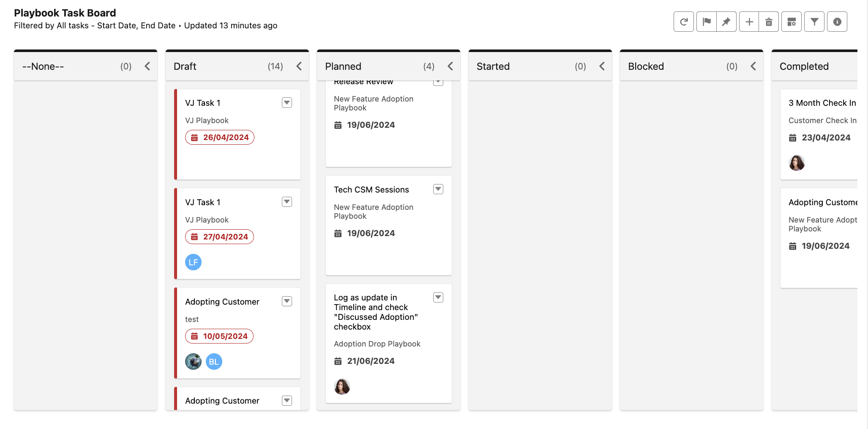Viewport: 868px width, 429px height.
Task: Add a new task with the plus icon
Action: 749,22
